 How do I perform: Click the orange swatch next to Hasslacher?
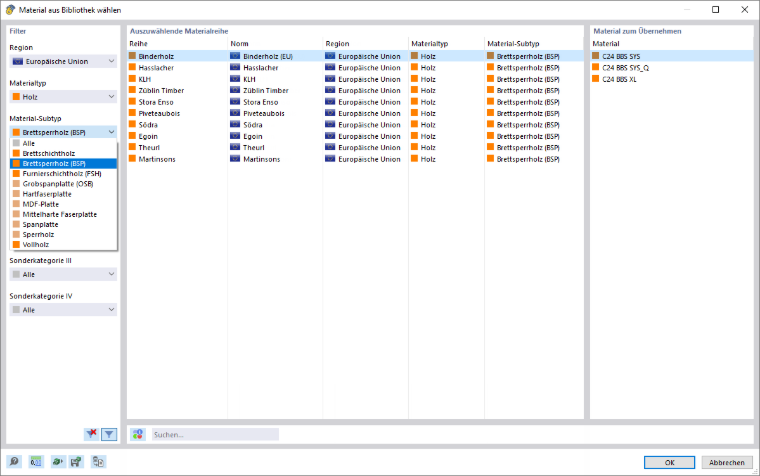tap(132, 67)
